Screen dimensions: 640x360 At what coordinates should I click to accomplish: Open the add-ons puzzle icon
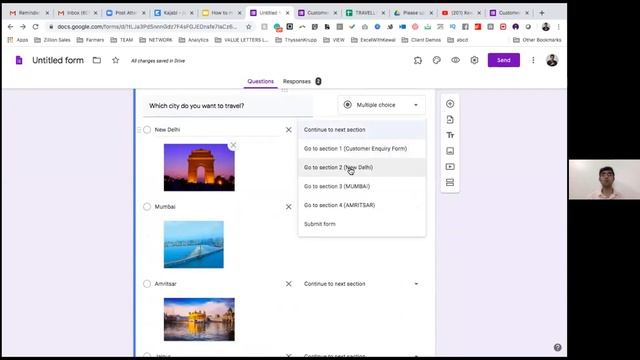click(x=418, y=60)
